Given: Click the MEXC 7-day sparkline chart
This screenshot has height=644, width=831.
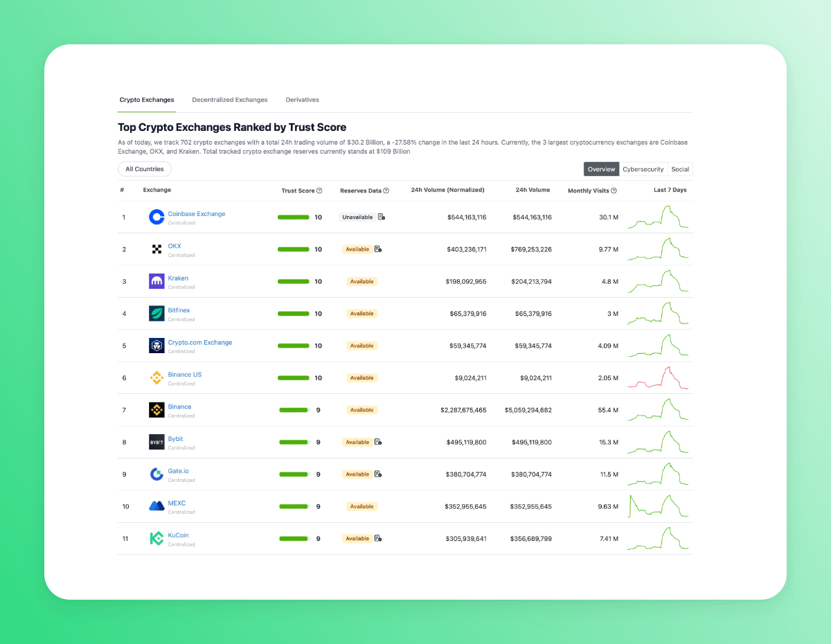Looking at the screenshot, I should click(x=658, y=506).
